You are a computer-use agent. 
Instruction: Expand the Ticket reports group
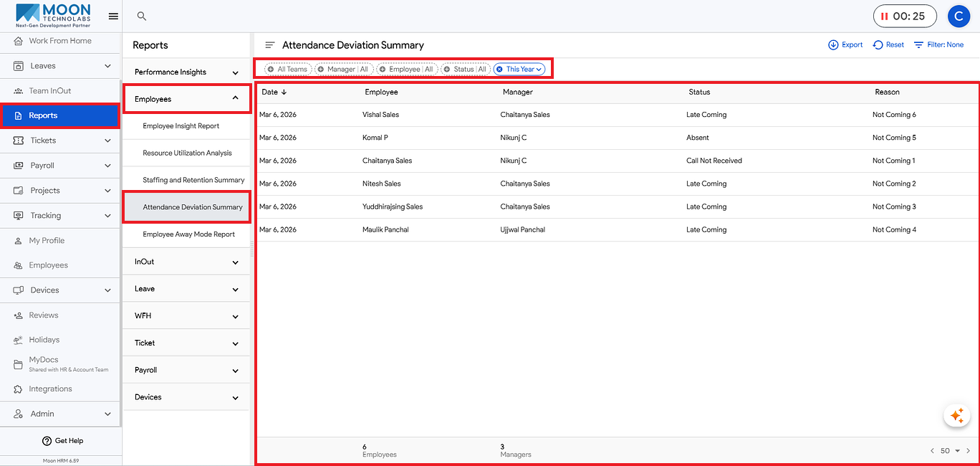point(186,343)
